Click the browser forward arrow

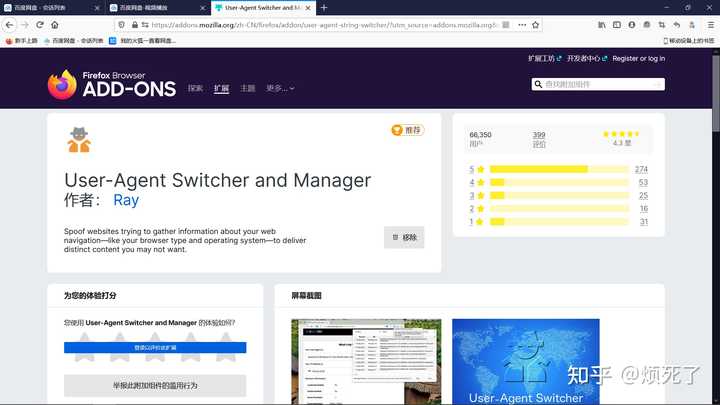25,25
